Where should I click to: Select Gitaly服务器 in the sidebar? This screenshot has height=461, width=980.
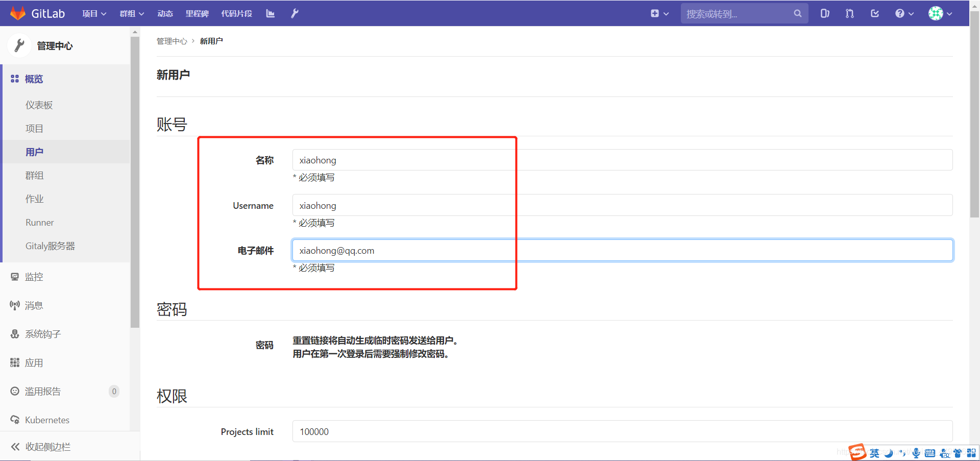point(50,246)
